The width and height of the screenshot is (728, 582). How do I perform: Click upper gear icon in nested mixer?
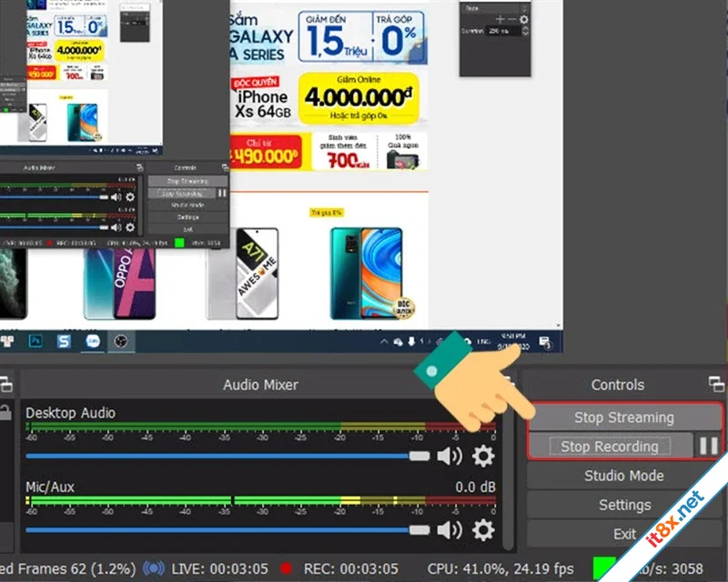click(x=130, y=197)
